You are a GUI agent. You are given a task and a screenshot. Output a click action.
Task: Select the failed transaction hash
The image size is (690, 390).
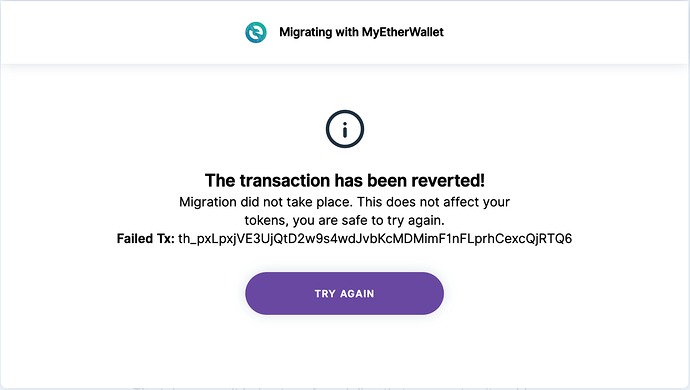click(375, 239)
